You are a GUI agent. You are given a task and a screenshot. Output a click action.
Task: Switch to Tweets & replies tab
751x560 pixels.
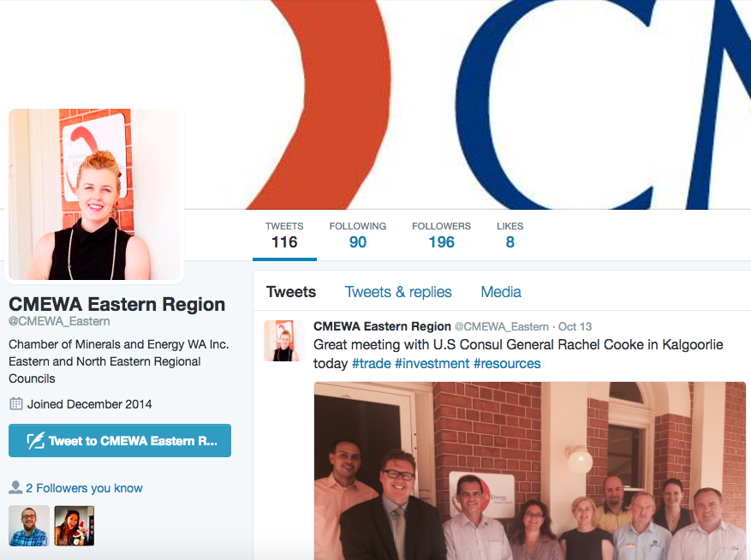pyautogui.click(x=398, y=292)
